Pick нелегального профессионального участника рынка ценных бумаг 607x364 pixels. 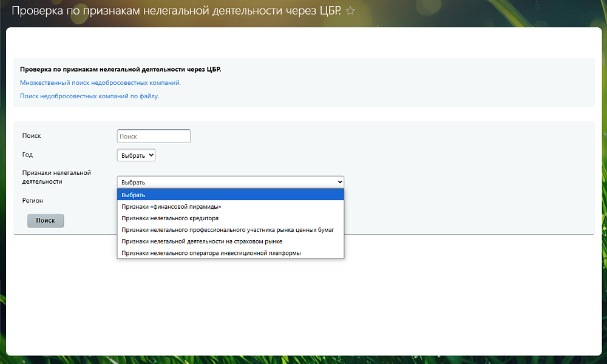(228, 230)
